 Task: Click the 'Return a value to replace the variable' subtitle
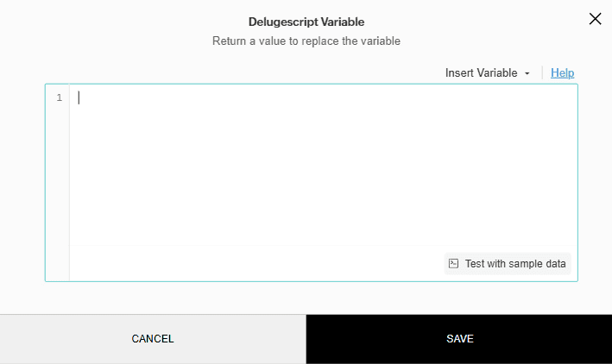306,41
